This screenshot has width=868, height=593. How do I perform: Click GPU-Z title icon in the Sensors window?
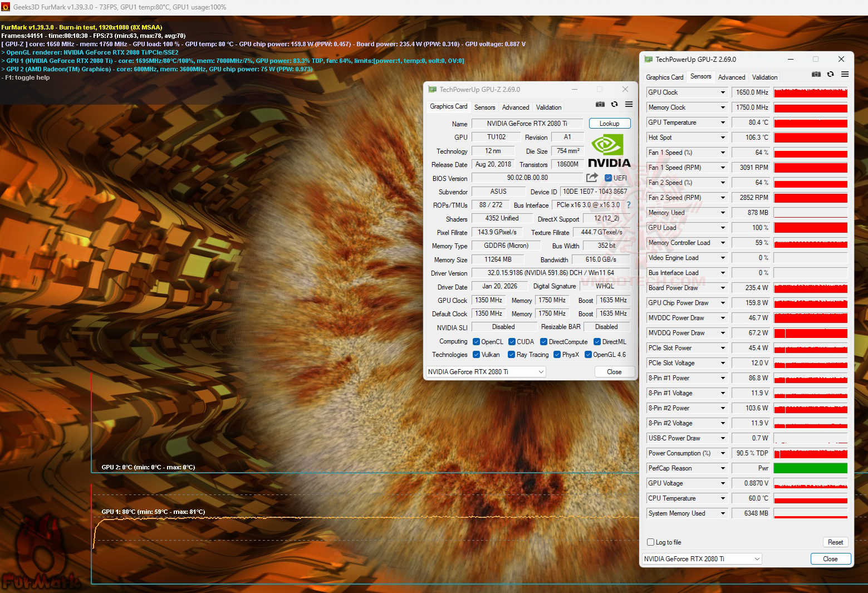(648, 59)
